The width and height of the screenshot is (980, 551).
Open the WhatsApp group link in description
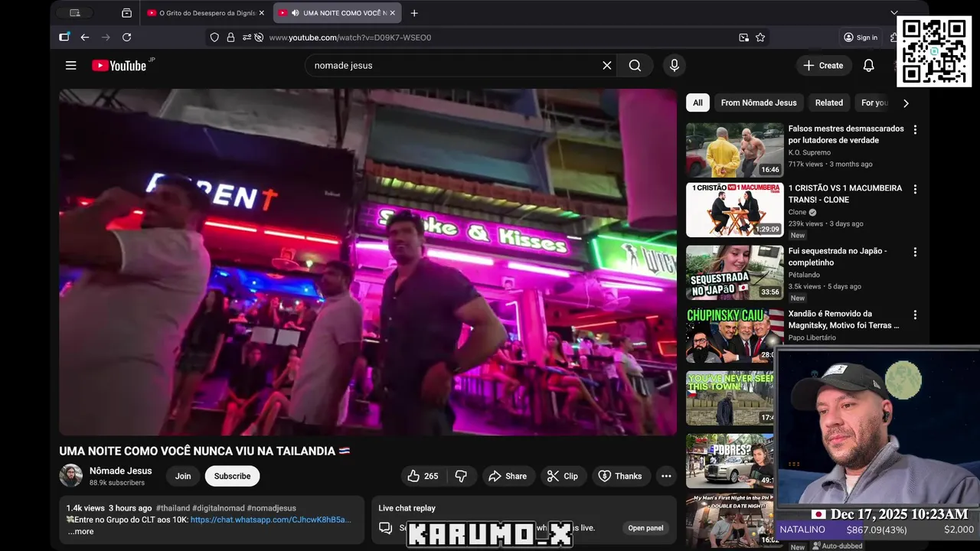271,520
